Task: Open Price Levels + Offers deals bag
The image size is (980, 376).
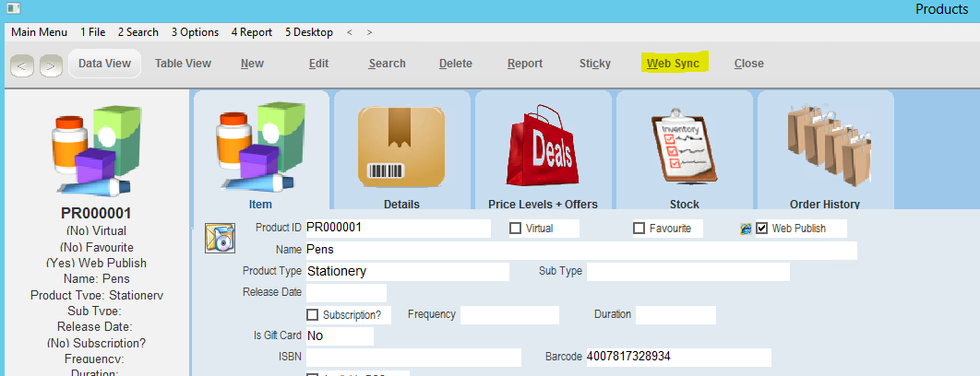Action: click(543, 147)
